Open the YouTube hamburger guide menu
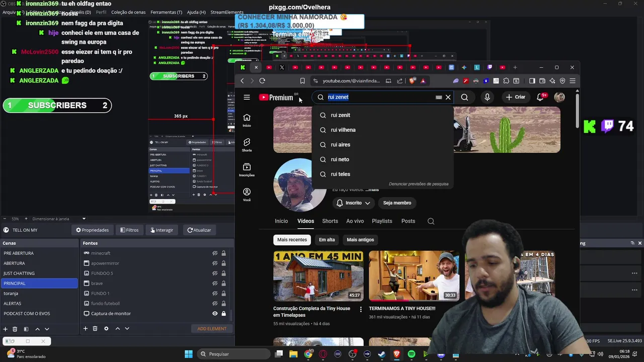The image size is (644, 362). 247,98
